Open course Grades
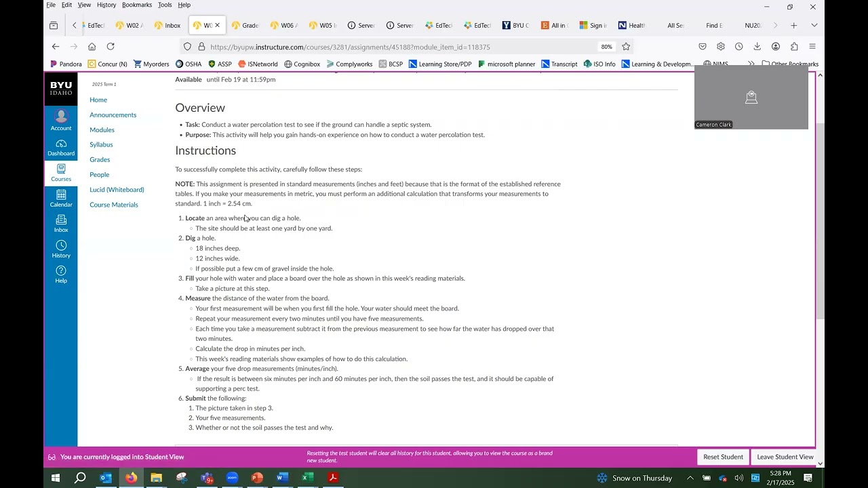The width and height of the screenshot is (868, 488). tap(100, 159)
